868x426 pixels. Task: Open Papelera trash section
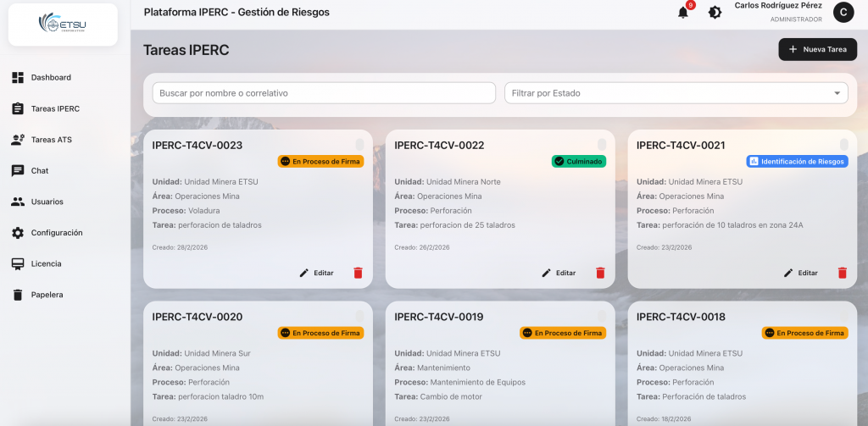pos(47,295)
